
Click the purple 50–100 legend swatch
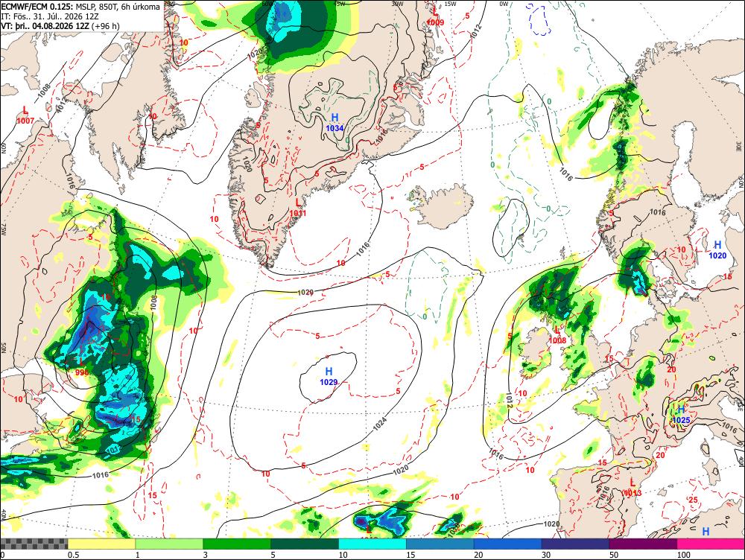(x=644, y=544)
